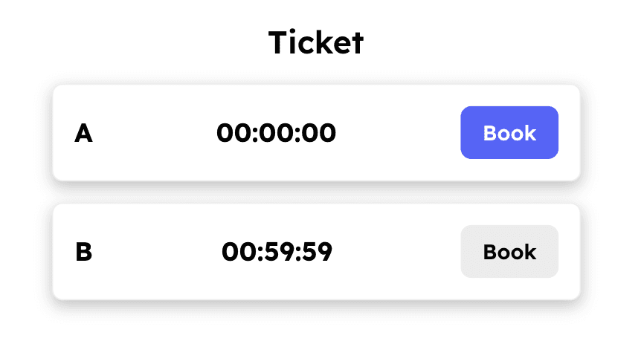Click card space between 00:00:00 and blue Book

tap(398, 133)
